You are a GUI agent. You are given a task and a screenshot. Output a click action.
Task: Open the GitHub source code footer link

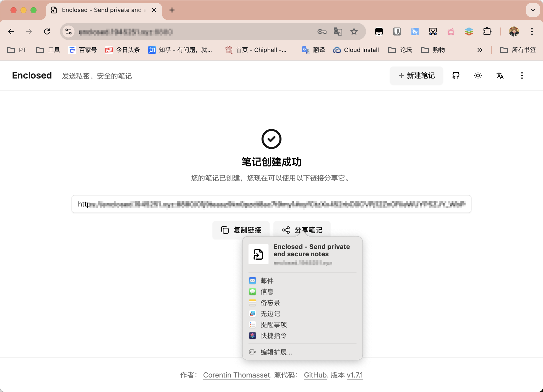[315, 375]
